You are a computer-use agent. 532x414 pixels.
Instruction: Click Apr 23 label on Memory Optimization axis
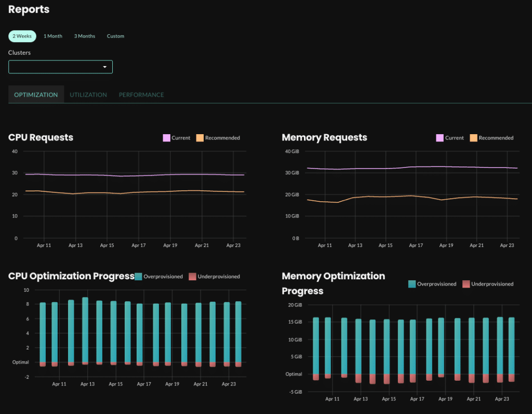pyautogui.click(x=502, y=399)
